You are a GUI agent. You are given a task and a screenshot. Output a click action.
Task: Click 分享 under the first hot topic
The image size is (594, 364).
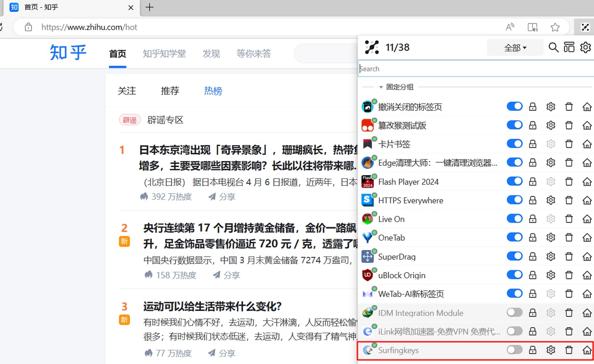tap(222, 197)
